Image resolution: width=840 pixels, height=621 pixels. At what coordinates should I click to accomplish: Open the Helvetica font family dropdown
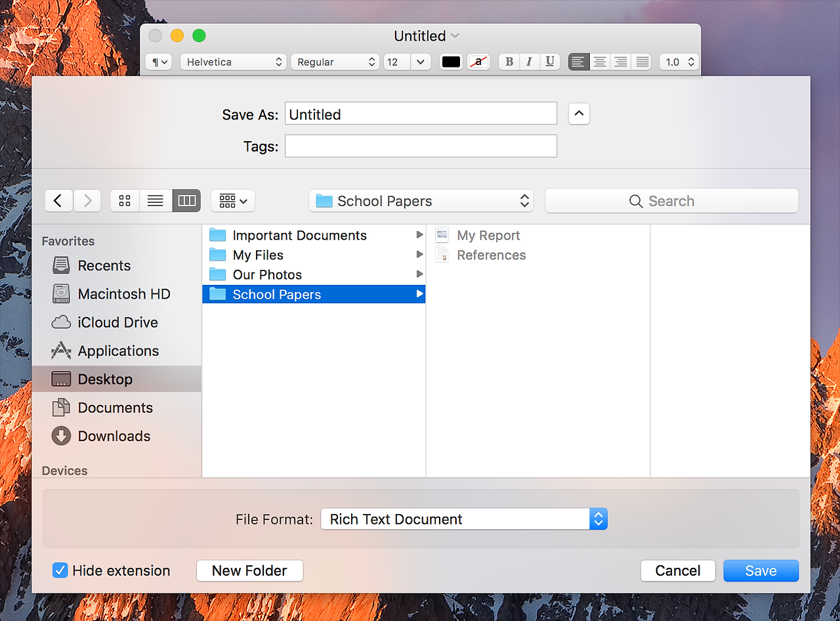pyautogui.click(x=233, y=62)
